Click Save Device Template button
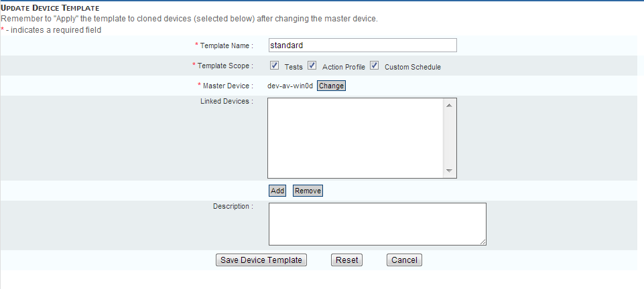 click(x=261, y=260)
